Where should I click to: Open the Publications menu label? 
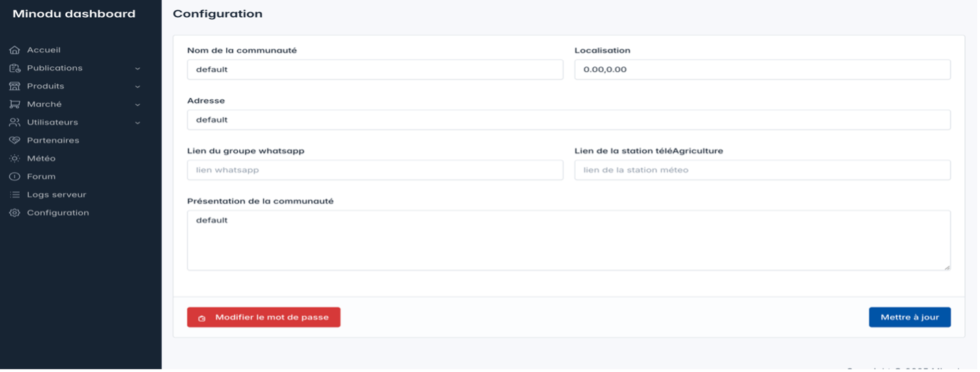[55, 68]
